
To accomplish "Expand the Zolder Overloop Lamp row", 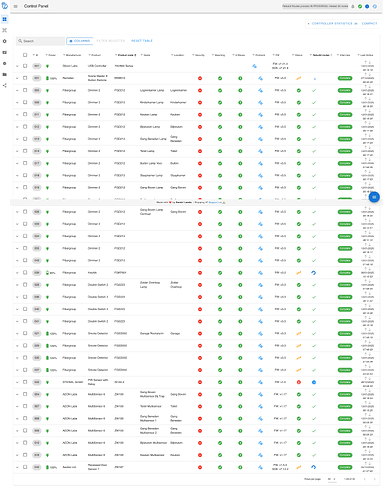I will tap(17, 285).
